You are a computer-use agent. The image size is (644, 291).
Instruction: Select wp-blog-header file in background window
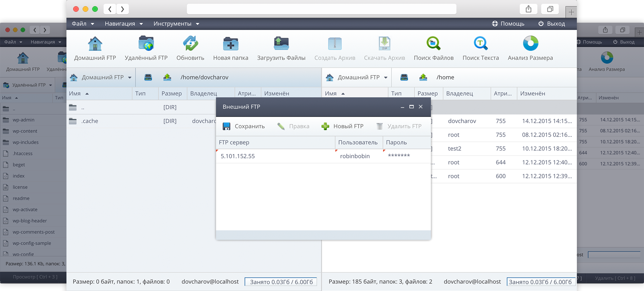[29, 221]
